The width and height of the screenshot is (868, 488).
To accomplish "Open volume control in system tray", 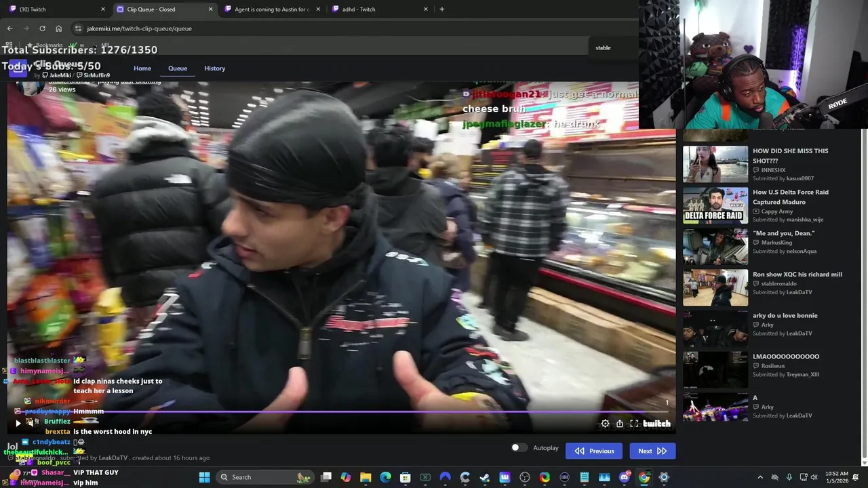I will (x=816, y=477).
